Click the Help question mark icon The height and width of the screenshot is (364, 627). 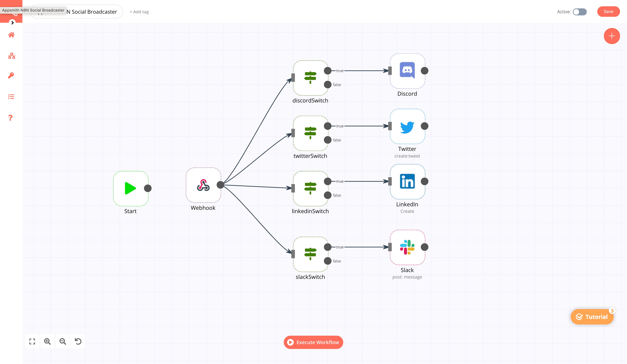click(10, 118)
